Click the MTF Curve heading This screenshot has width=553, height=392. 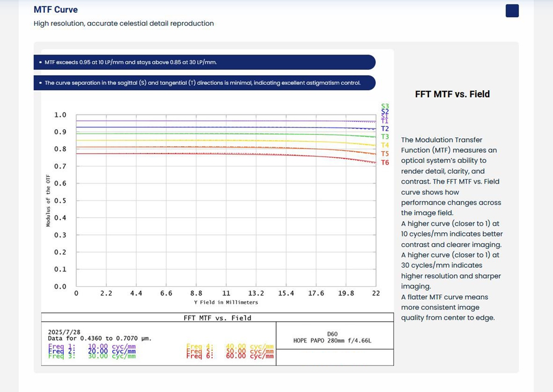pyautogui.click(x=55, y=10)
